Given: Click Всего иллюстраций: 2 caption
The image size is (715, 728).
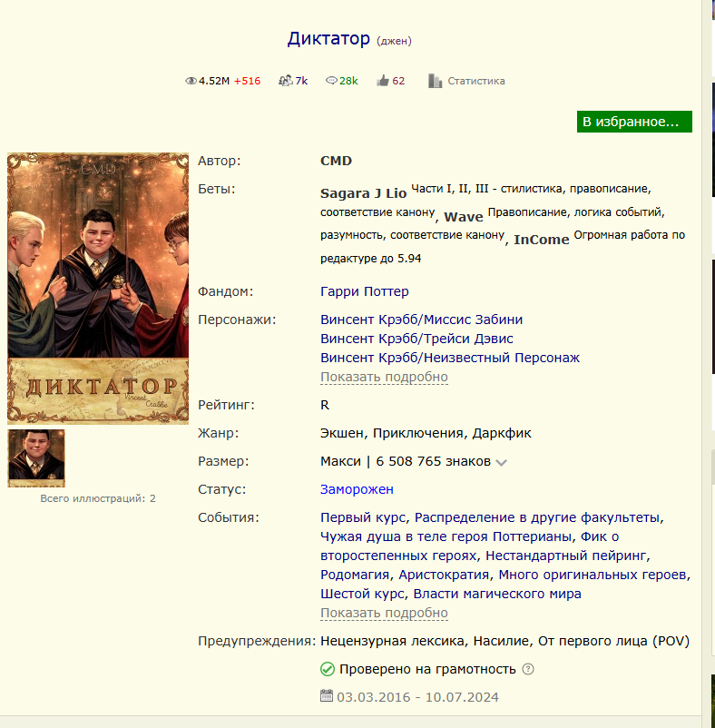Looking at the screenshot, I should 98,498.
